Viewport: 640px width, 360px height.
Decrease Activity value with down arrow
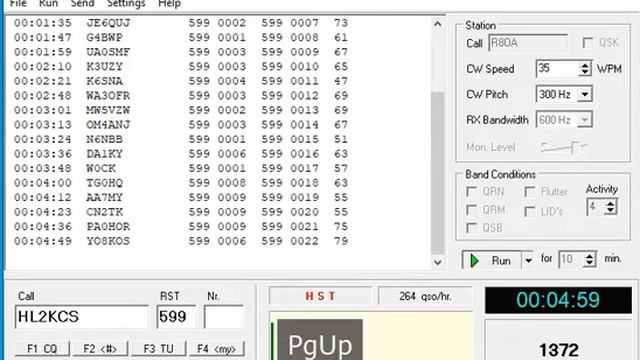[611, 211]
